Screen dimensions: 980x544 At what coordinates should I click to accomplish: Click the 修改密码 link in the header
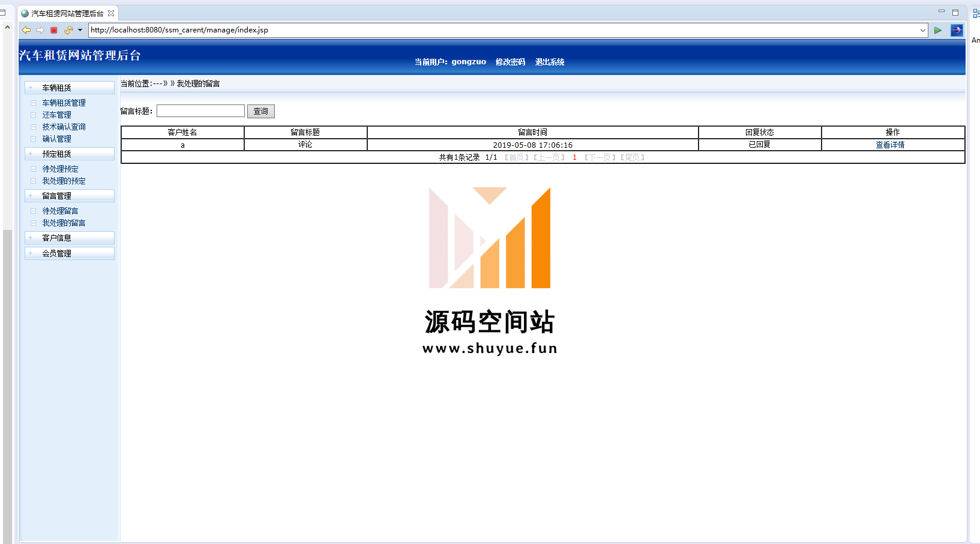pos(510,62)
